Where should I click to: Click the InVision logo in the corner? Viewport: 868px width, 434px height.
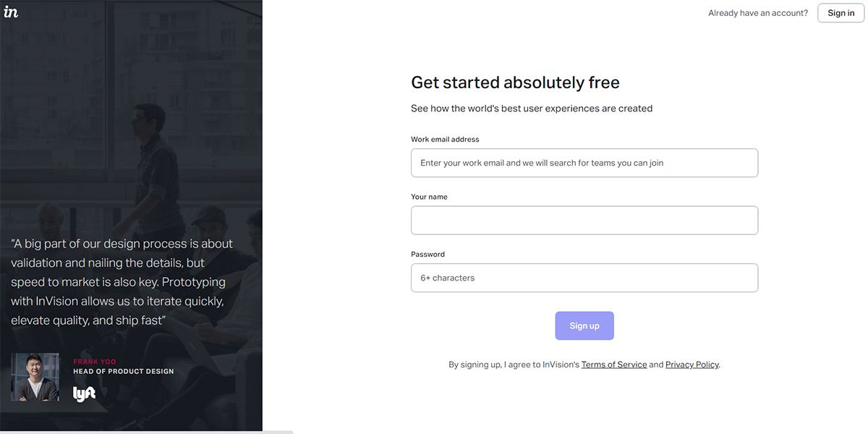tap(11, 12)
